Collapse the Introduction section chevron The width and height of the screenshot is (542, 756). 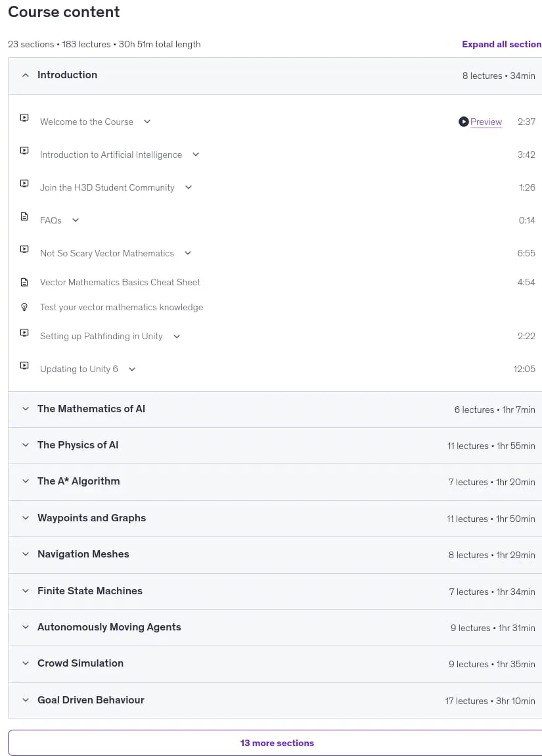(x=26, y=75)
